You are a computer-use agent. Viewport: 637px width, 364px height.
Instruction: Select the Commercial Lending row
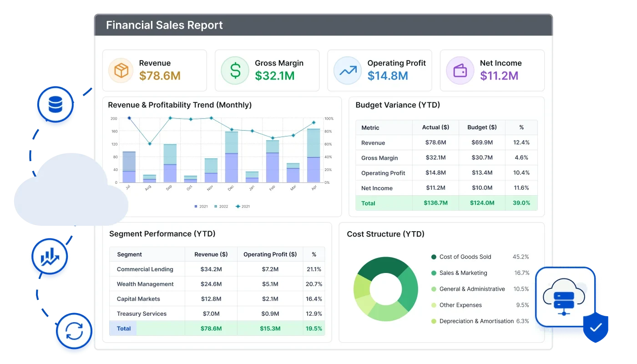coord(217,269)
